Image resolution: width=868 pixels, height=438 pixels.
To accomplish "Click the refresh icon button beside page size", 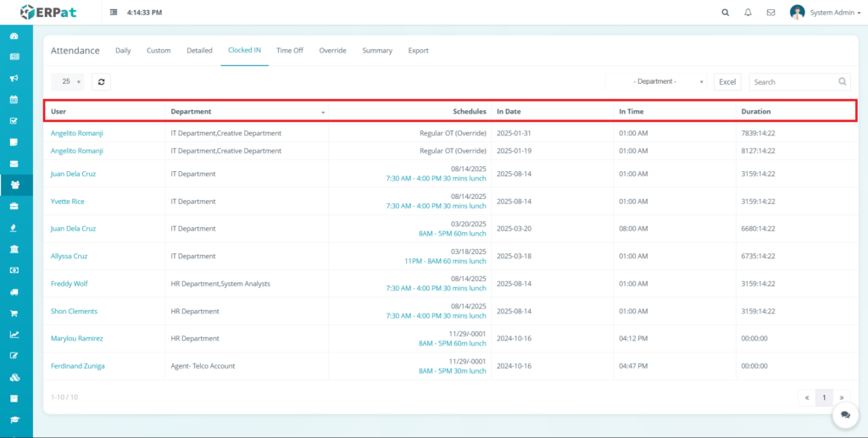I will click(101, 81).
